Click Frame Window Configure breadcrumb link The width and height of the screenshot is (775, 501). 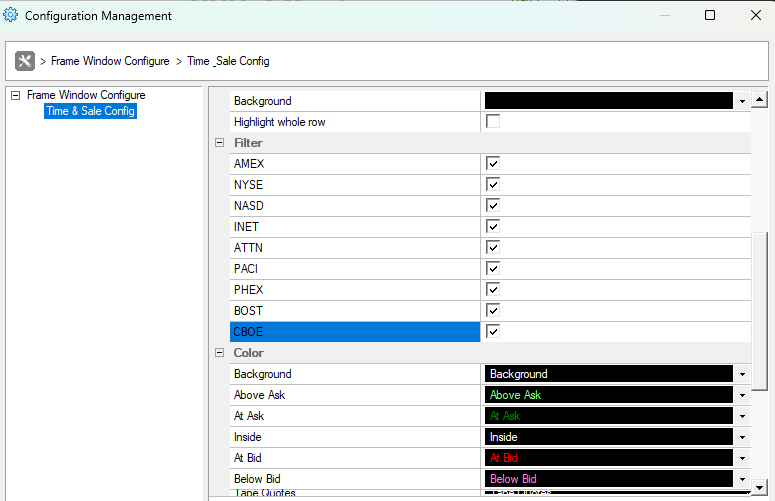click(110, 61)
